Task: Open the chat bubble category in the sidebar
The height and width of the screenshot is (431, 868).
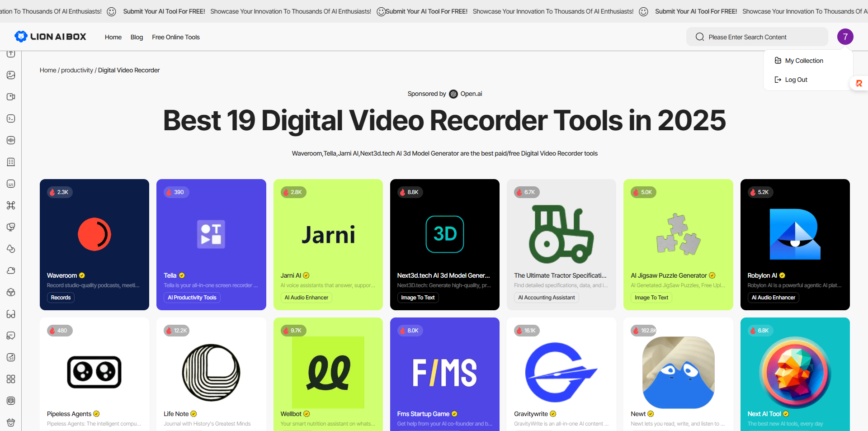Action: pos(11,336)
